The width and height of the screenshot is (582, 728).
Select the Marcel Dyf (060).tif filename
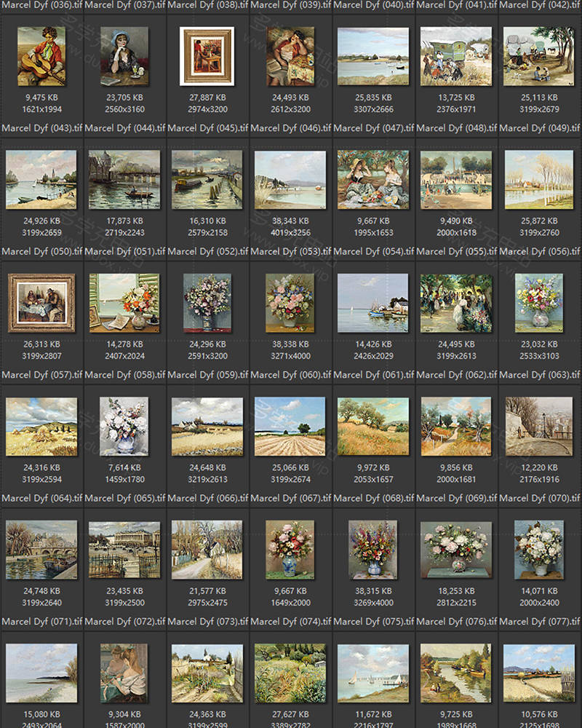click(x=290, y=375)
